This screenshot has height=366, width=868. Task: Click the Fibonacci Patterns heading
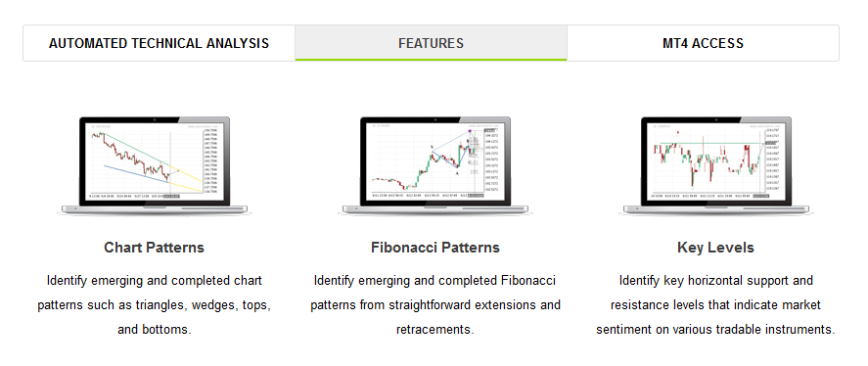pos(435,248)
